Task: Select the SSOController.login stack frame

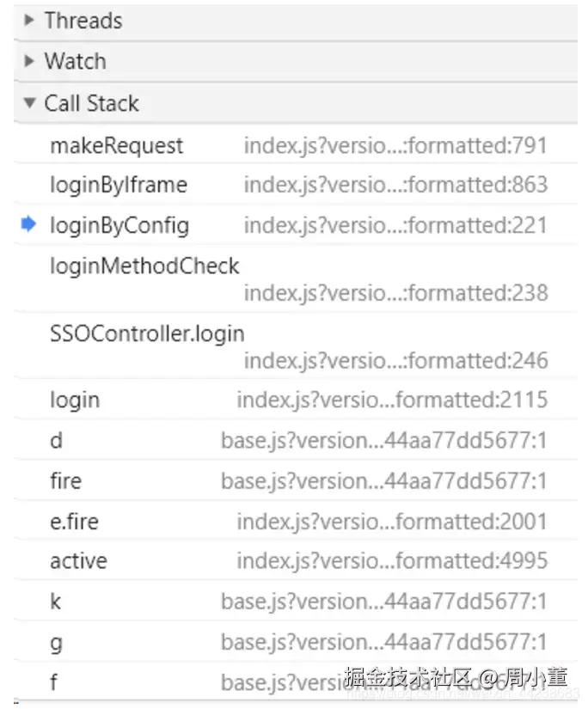Action: (147, 333)
